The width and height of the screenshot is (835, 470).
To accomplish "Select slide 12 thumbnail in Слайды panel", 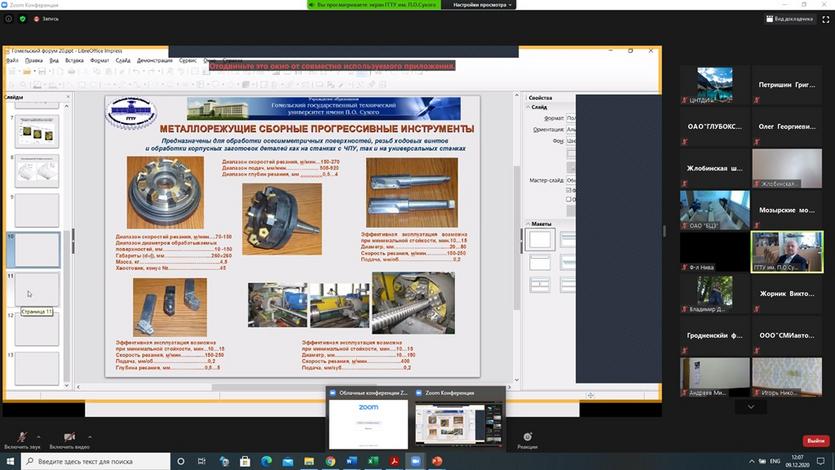I will [x=37, y=328].
